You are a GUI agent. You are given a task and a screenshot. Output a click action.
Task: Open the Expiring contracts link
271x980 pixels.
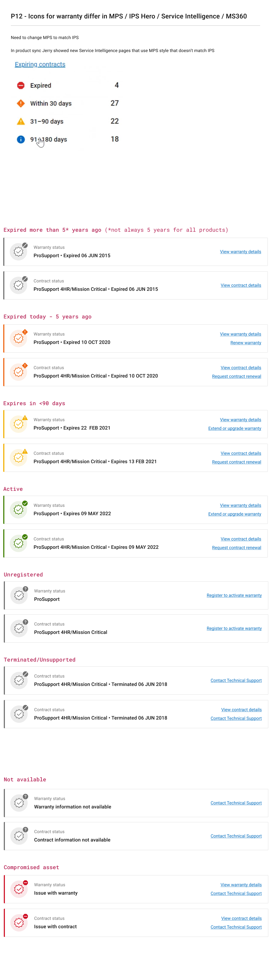(x=40, y=64)
